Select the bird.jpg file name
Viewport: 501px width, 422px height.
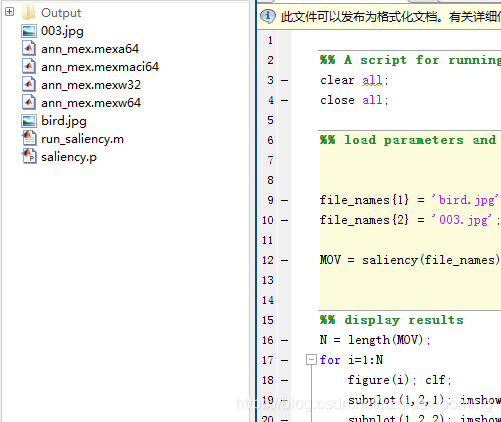(x=64, y=121)
